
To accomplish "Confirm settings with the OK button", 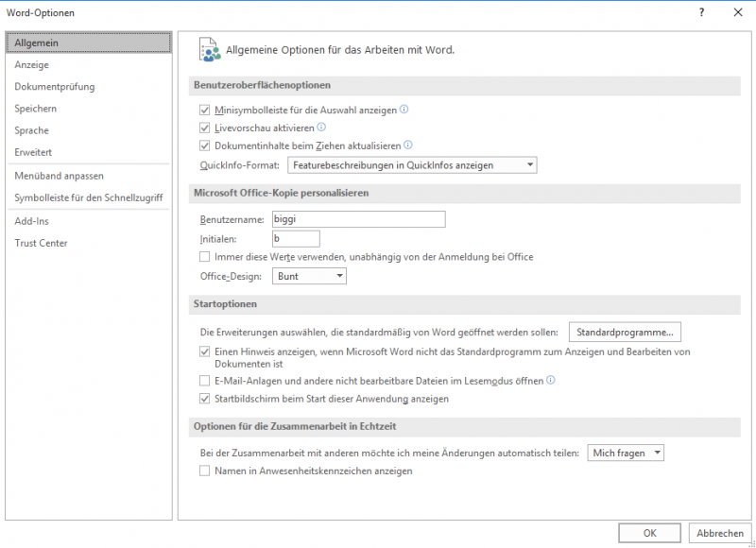I will 649,532.
